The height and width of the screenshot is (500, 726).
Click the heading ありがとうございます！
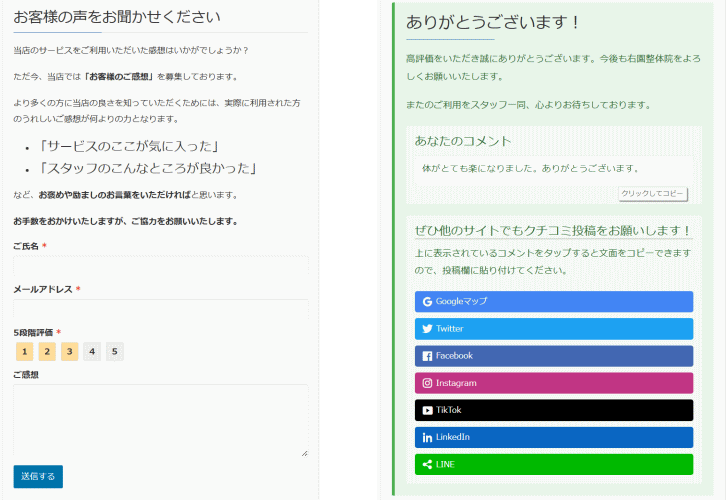point(493,22)
